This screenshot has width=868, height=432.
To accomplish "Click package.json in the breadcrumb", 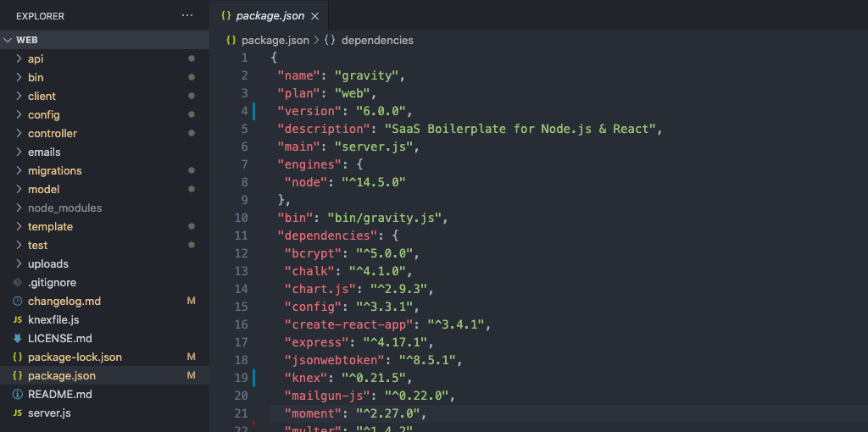I will pos(275,41).
